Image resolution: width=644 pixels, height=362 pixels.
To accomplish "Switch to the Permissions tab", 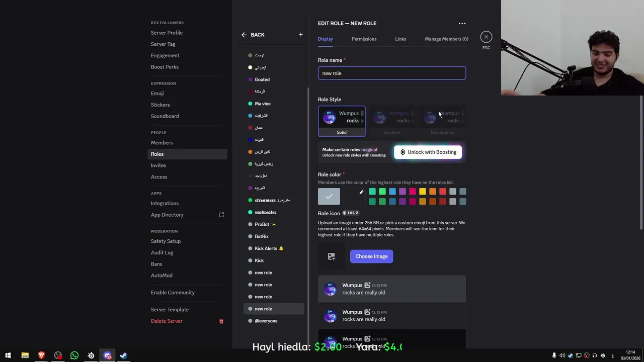I will [x=364, y=39].
